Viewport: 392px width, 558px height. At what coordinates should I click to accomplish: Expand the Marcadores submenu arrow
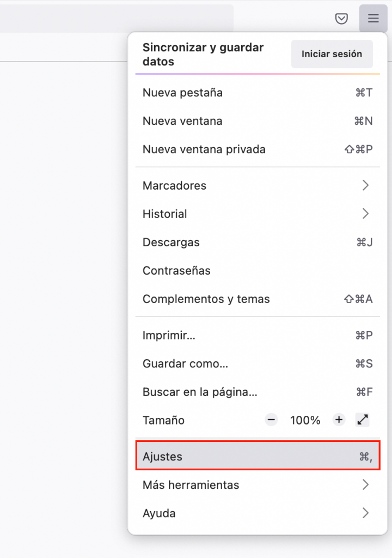(x=365, y=186)
